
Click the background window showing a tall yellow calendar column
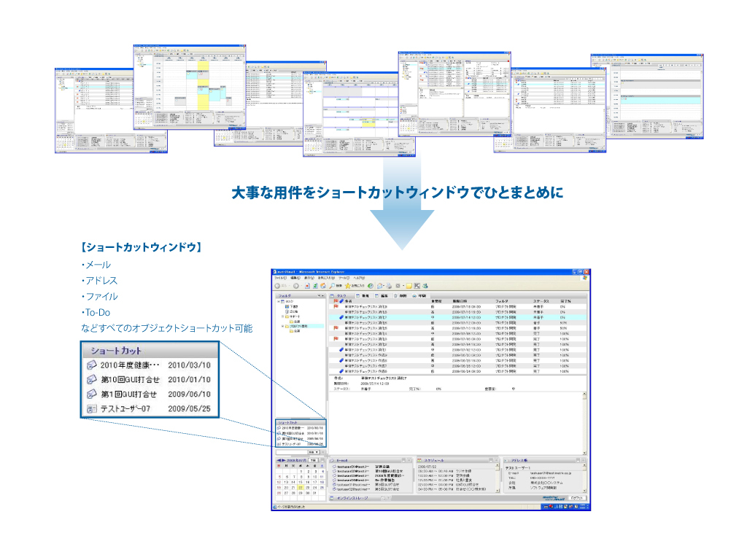pos(190,87)
